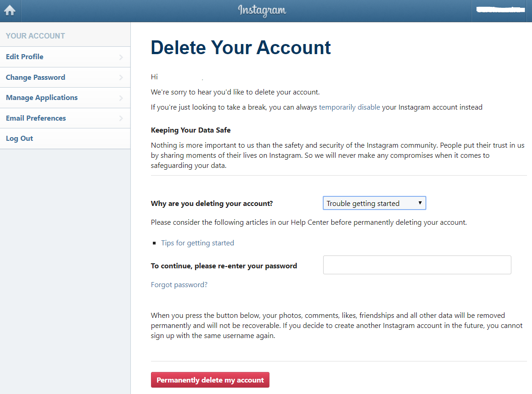The width and height of the screenshot is (532, 394).
Task: Click the YOUR ACCOUNT sidebar header
Action: (35, 36)
